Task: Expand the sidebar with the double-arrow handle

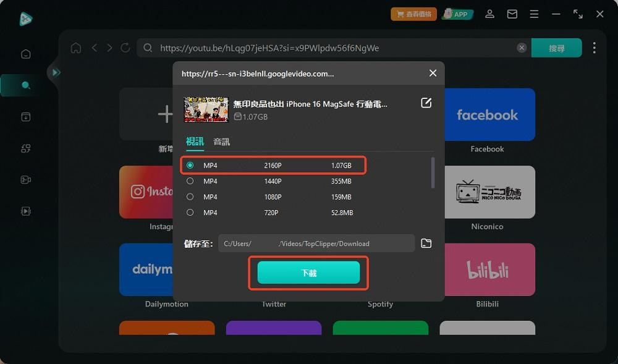Action: point(56,72)
